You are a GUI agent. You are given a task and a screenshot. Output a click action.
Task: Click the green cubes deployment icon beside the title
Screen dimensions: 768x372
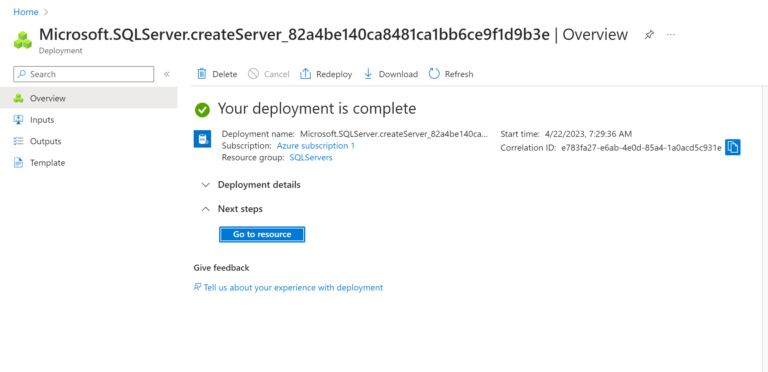pos(23,40)
